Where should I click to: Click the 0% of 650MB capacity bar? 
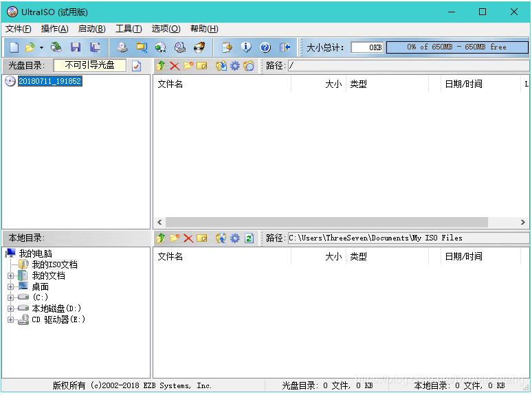(457, 47)
